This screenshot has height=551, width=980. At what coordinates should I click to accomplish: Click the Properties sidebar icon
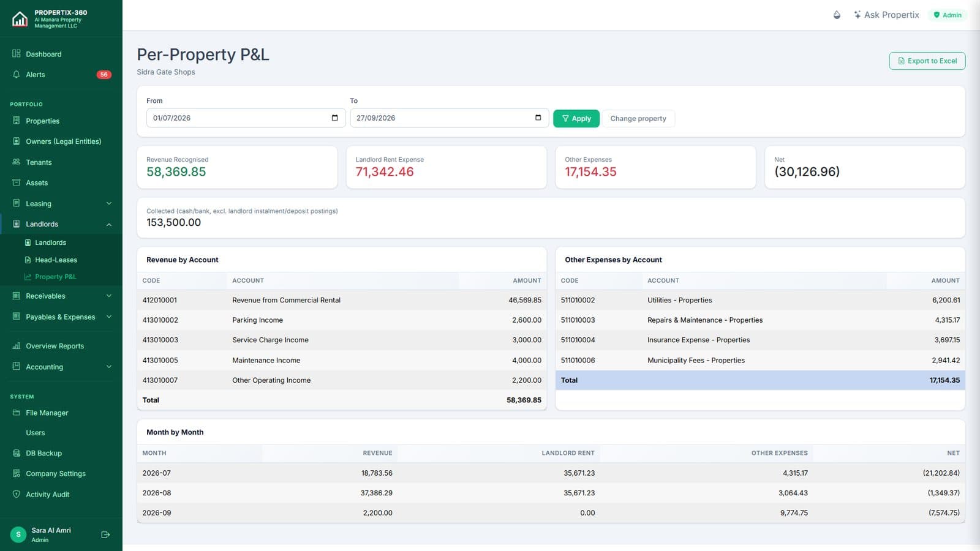(x=17, y=121)
